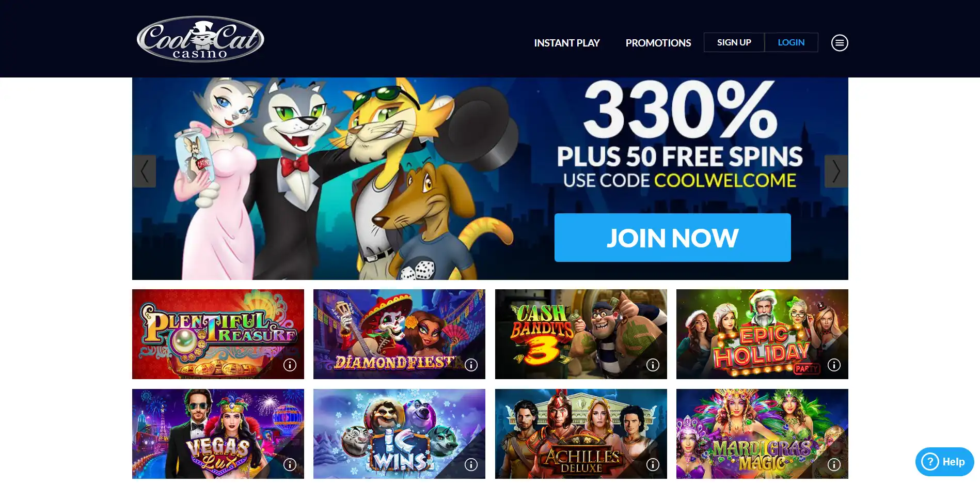This screenshot has height=484, width=980.
Task: Click the Sign Up button
Action: point(734,42)
